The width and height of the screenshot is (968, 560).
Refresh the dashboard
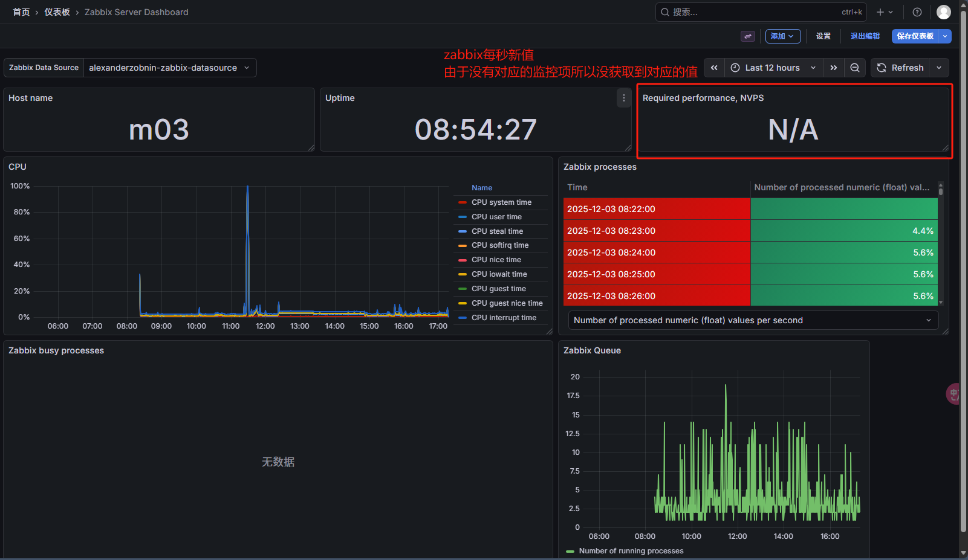900,68
